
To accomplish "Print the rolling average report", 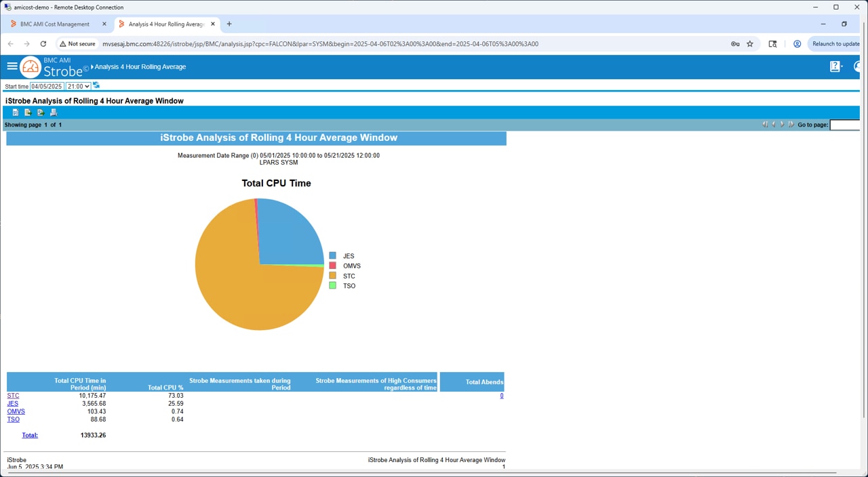I will tap(53, 112).
